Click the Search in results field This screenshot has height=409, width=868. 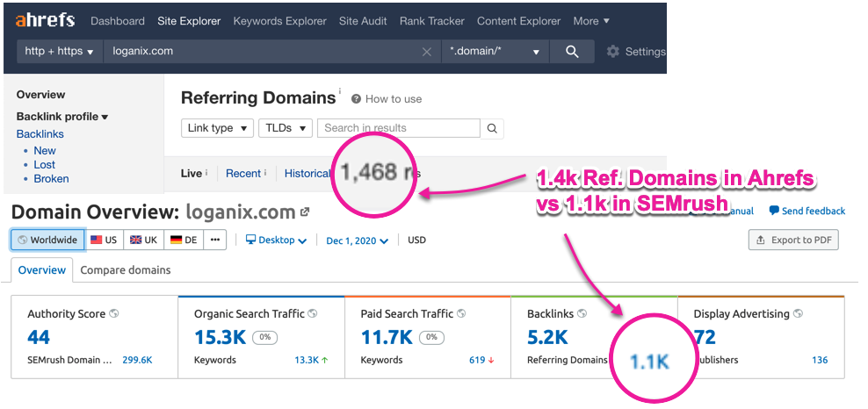click(399, 128)
